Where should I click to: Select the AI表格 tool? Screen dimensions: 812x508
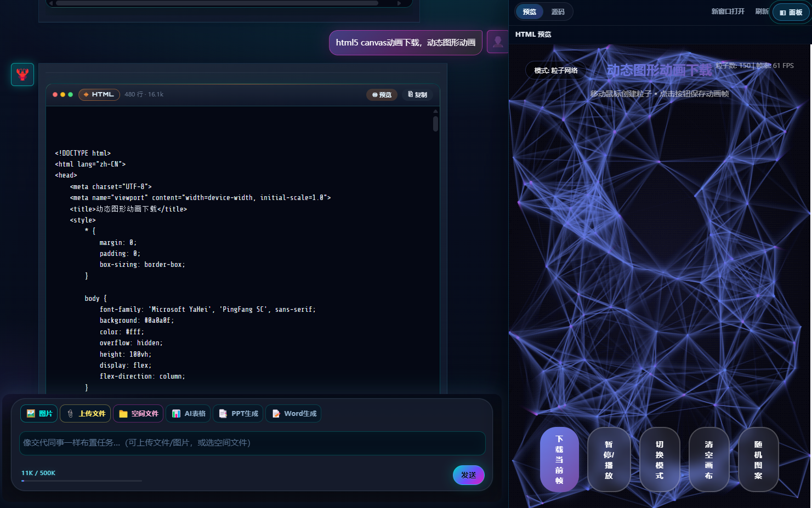click(x=188, y=414)
